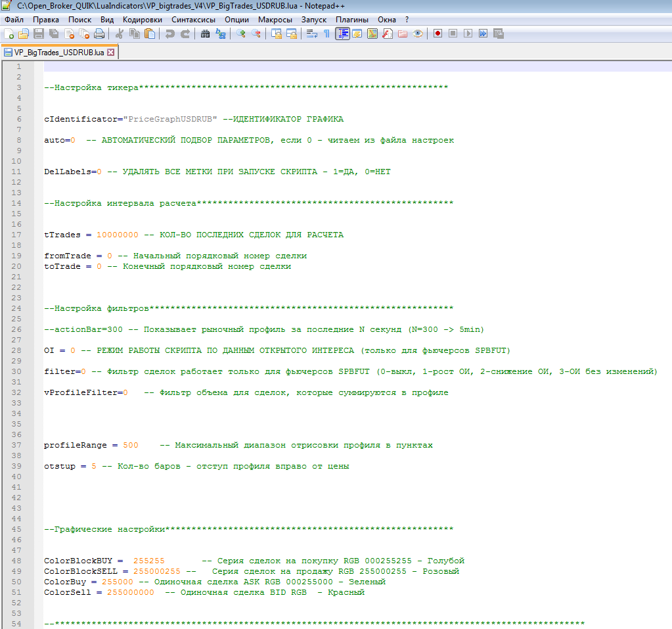Start macro recording with red dot icon
Screen dimensions: 672x629
point(437,34)
